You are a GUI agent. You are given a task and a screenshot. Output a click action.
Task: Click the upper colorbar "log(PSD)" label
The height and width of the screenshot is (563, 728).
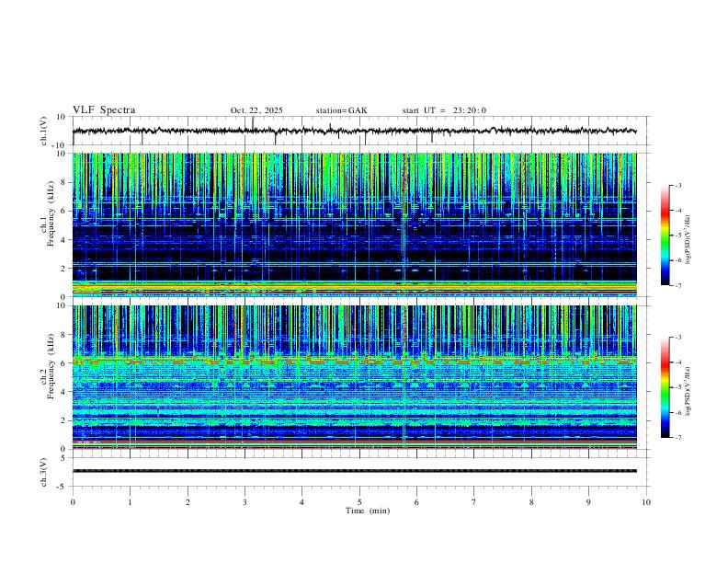click(688, 239)
